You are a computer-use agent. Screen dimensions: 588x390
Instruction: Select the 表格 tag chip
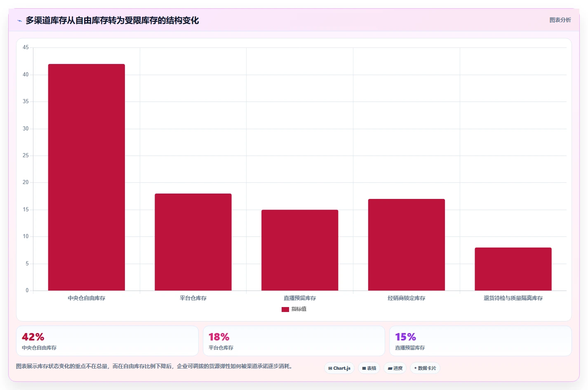tap(369, 368)
